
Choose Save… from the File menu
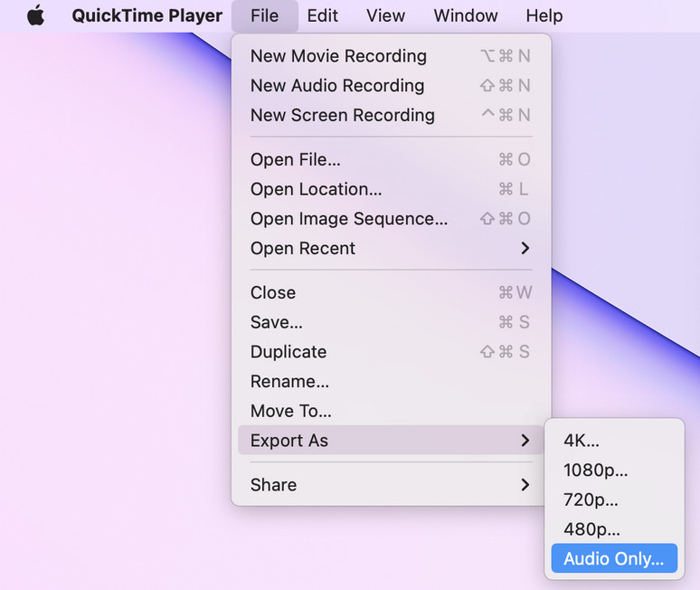click(391, 322)
